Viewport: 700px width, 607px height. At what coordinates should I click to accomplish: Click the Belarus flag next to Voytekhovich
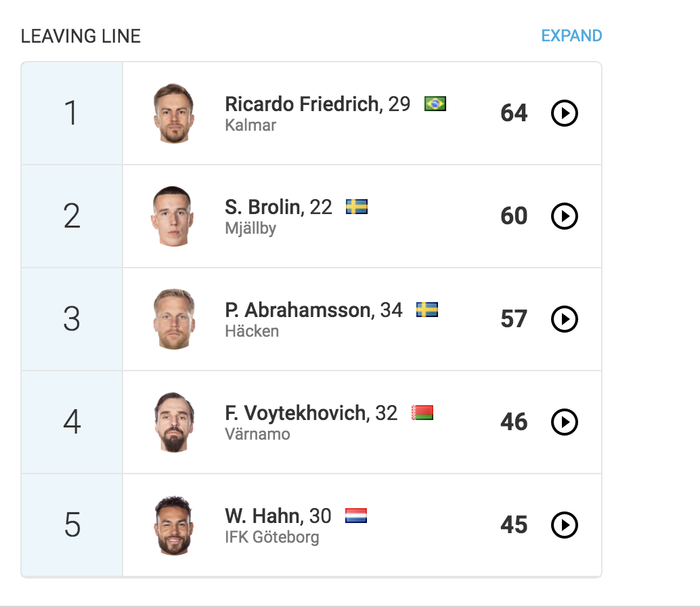coord(422,413)
